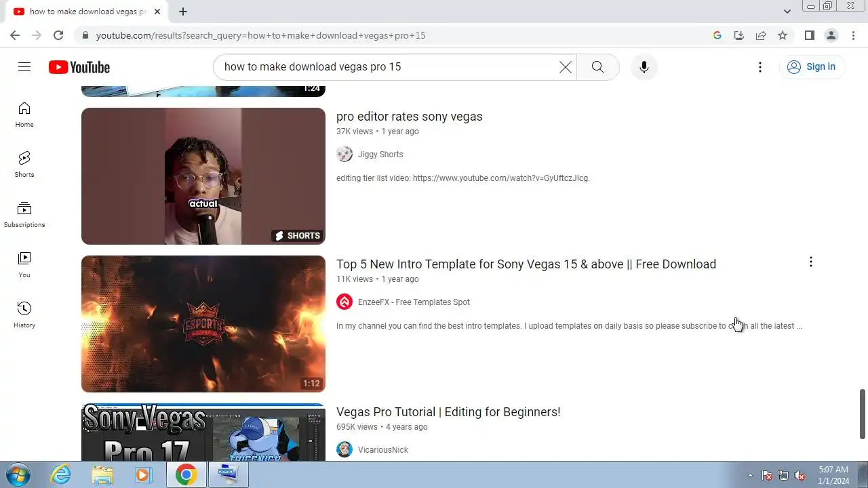The height and width of the screenshot is (488, 868).
Task: Open a new browser tab
Action: point(183,12)
